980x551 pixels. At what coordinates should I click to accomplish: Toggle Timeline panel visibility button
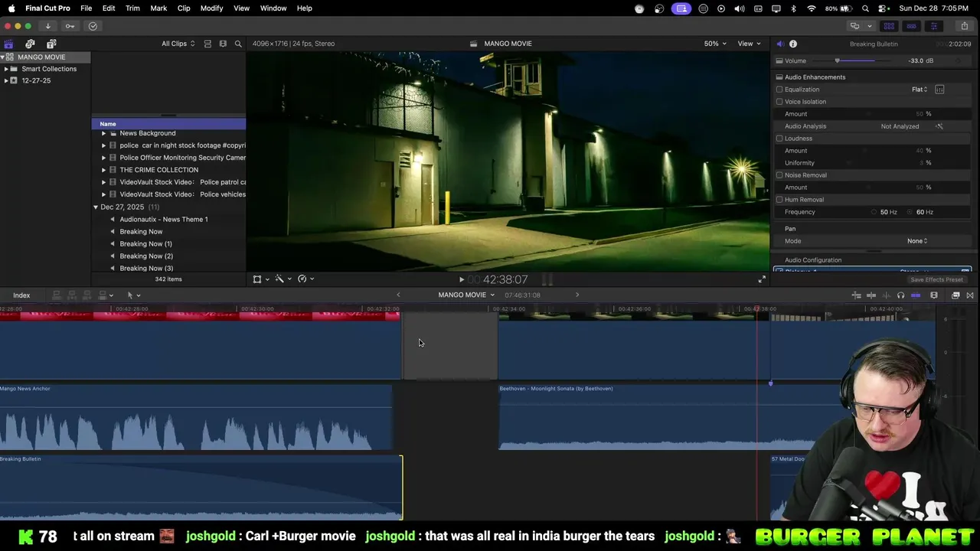coord(911,26)
